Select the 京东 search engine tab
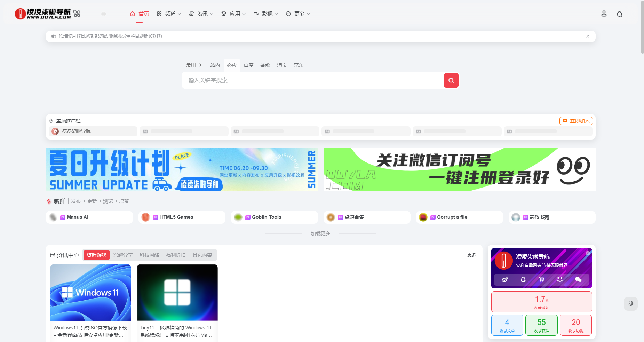The image size is (644, 342). pyautogui.click(x=299, y=65)
